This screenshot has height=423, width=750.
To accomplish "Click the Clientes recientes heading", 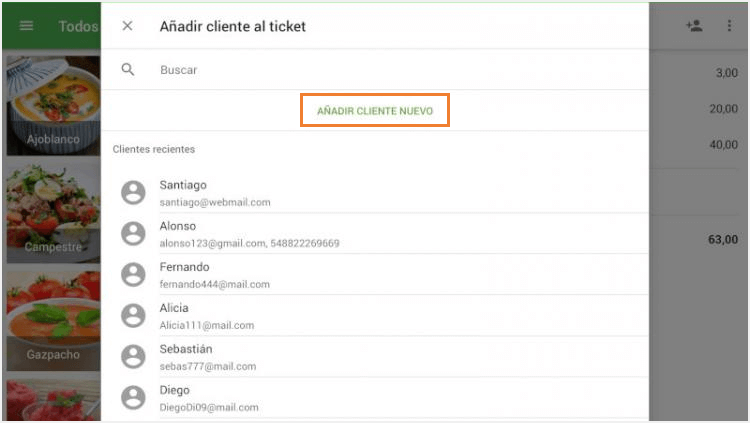I will point(154,149).
